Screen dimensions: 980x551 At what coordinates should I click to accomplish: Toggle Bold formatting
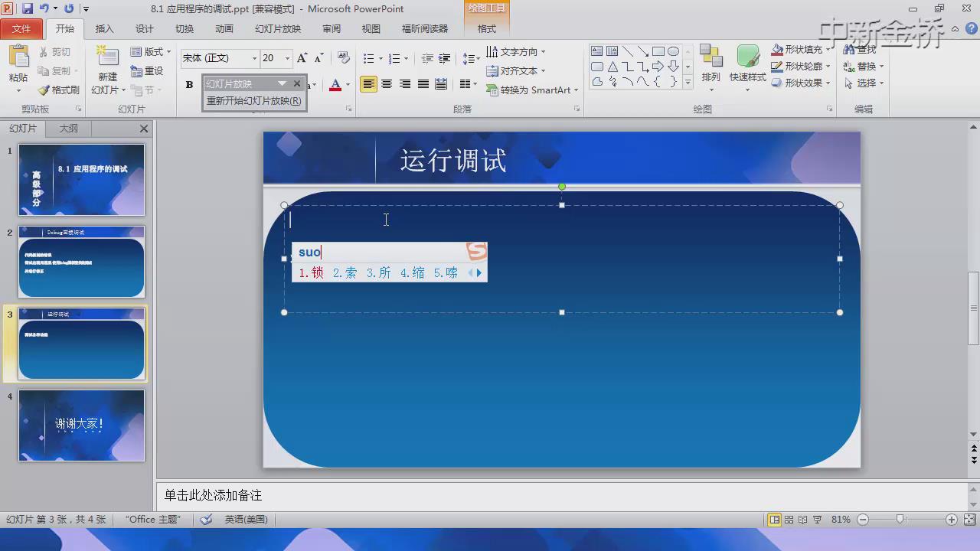click(189, 84)
